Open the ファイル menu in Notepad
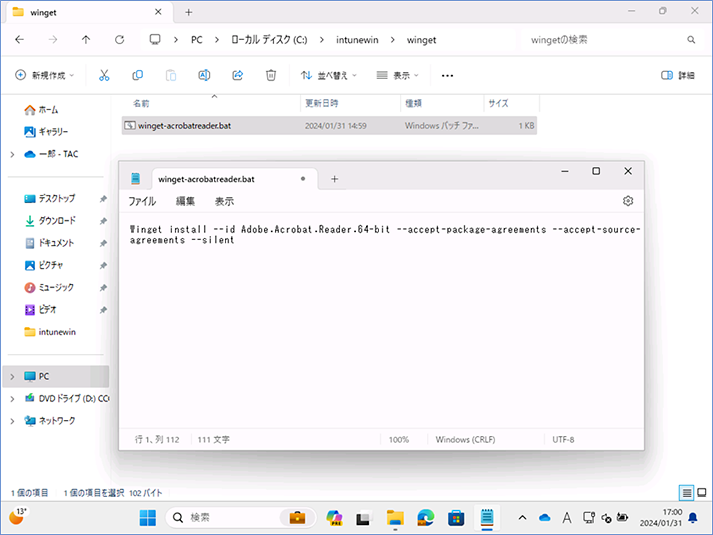 coord(142,201)
